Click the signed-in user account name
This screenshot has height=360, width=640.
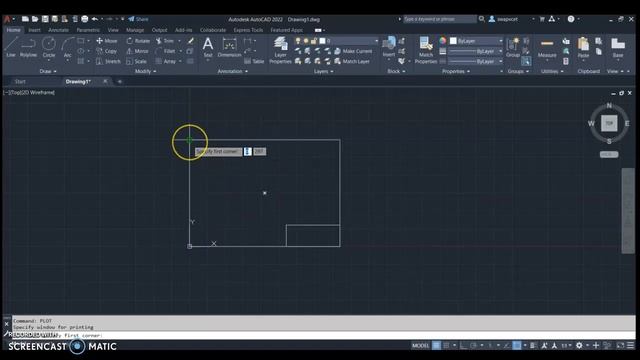[507, 19]
